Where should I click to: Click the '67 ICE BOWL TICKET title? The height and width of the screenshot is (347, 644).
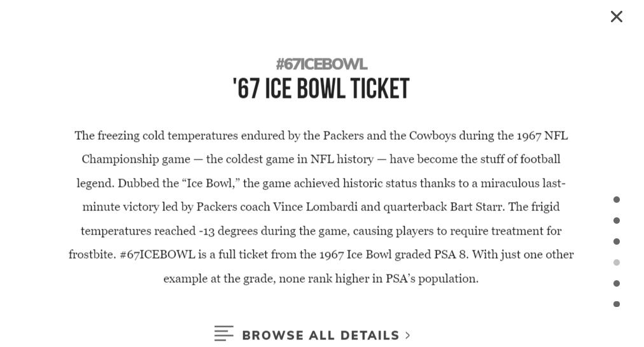[321, 88]
